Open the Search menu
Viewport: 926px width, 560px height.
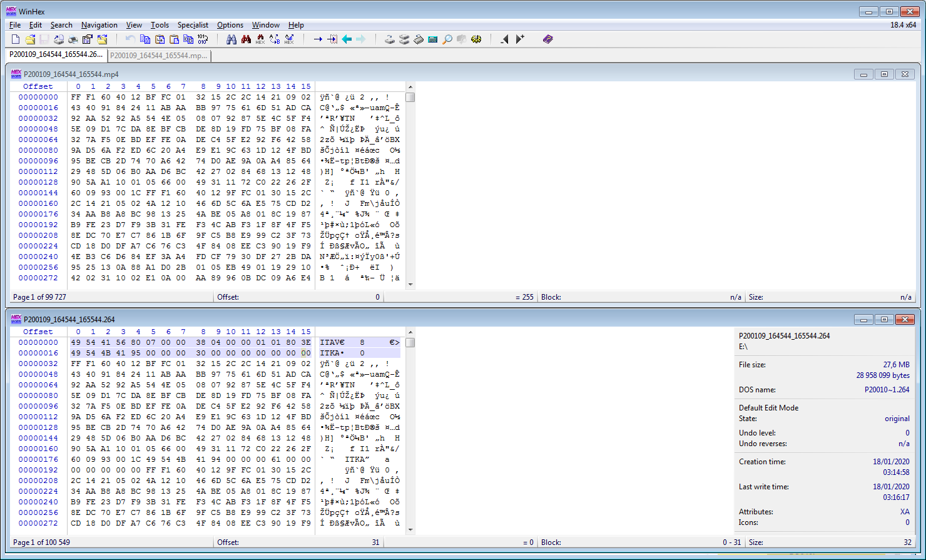(61, 25)
